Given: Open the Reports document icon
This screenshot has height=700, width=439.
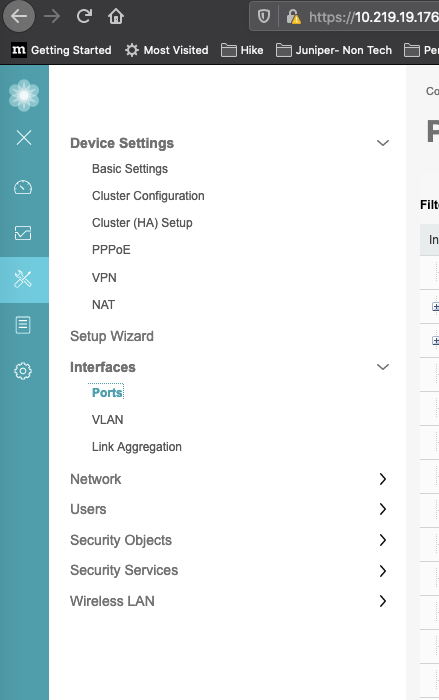Looking at the screenshot, I should coord(23,325).
